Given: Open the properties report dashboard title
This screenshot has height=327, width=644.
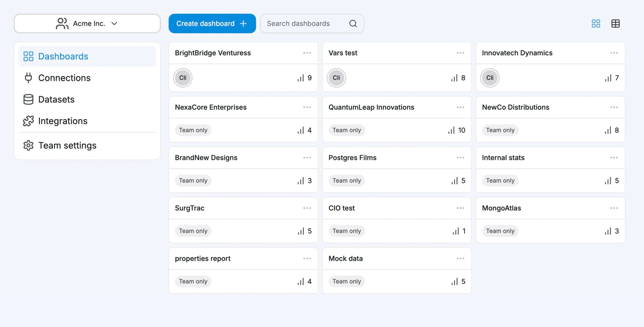Looking at the screenshot, I should pos(203,259).
